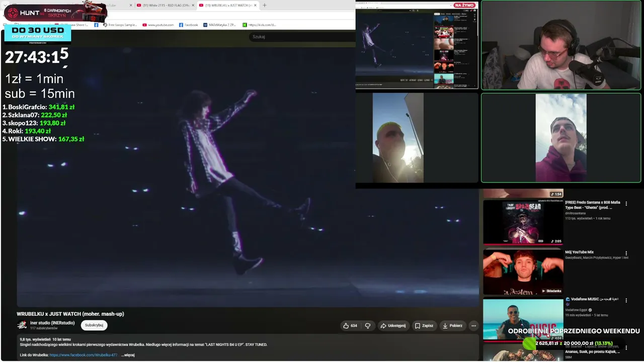
Task: Click the BoskiGrafcio top donor entry
Action: coord(38,107)
